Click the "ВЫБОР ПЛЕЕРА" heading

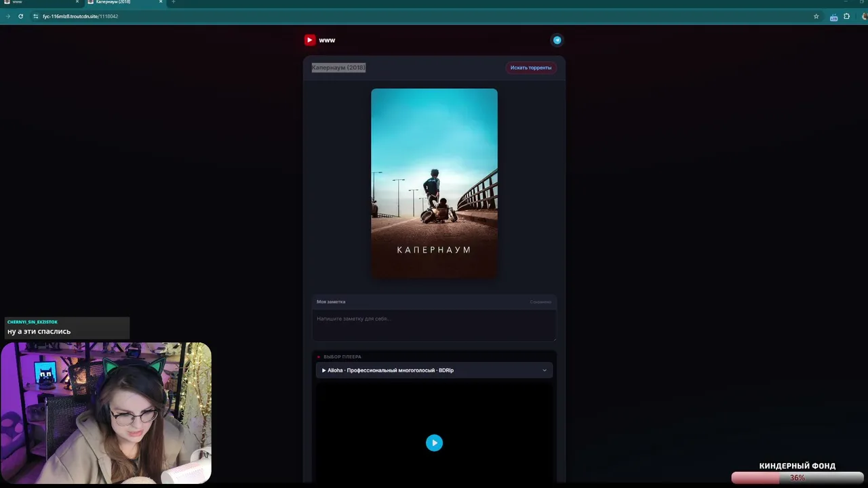[x=342, y=357]
